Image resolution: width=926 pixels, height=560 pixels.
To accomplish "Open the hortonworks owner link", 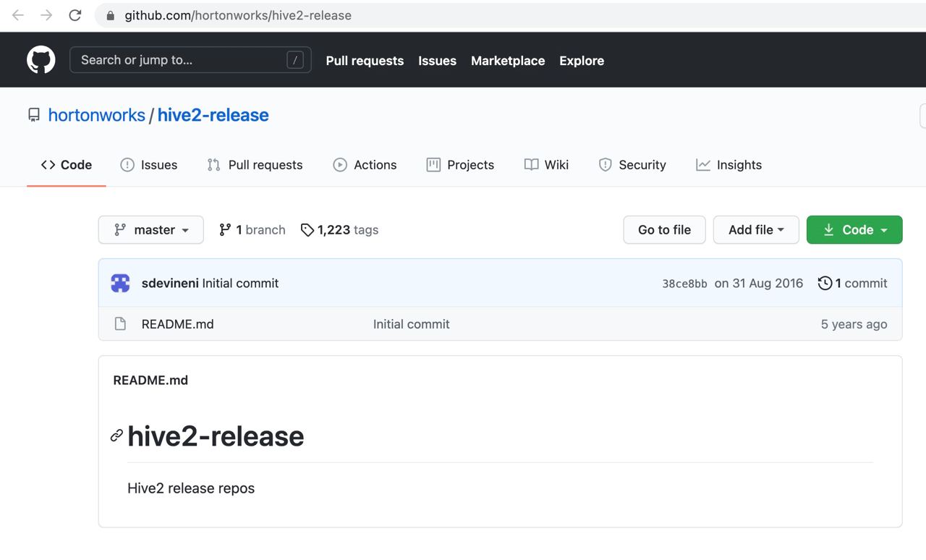I will [96, 115].
